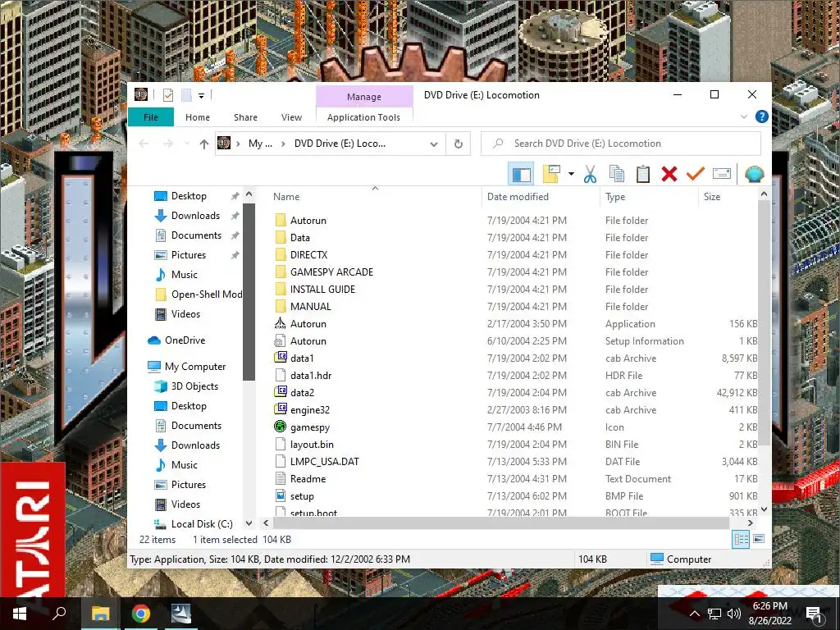
Task: Switch to the View ribbon tab
Action: [x=291, y=117]
